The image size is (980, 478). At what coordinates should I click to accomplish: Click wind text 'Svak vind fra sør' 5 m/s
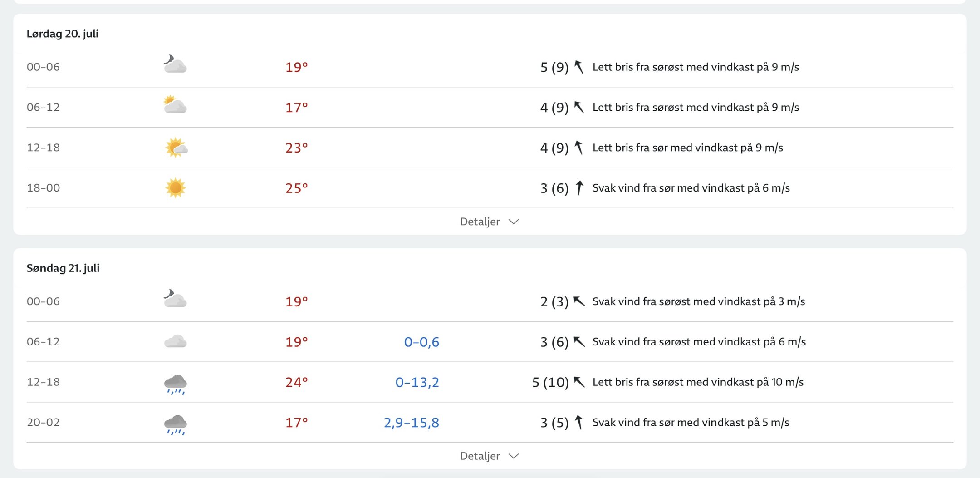[691, 423]
